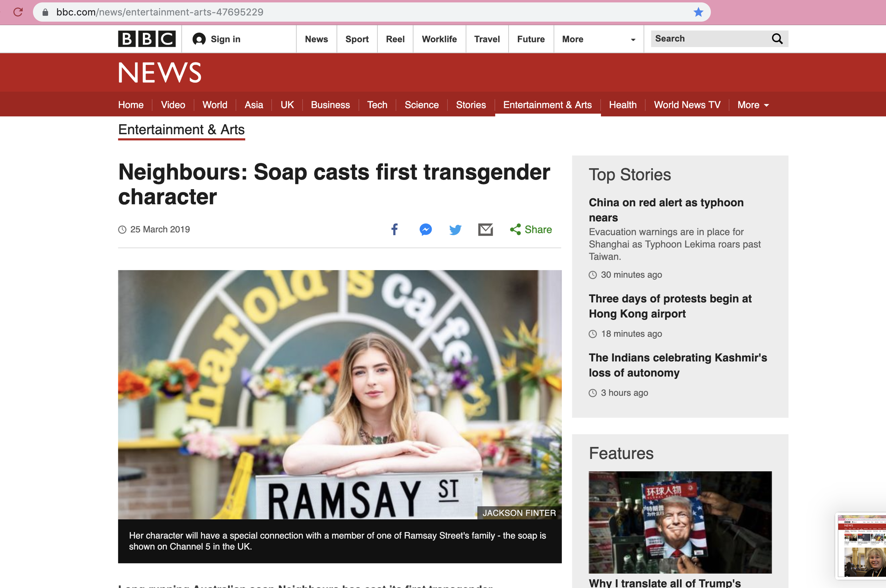Go to Asia section
Viewport: 886px width, 588px height.
tap(253, 105)
